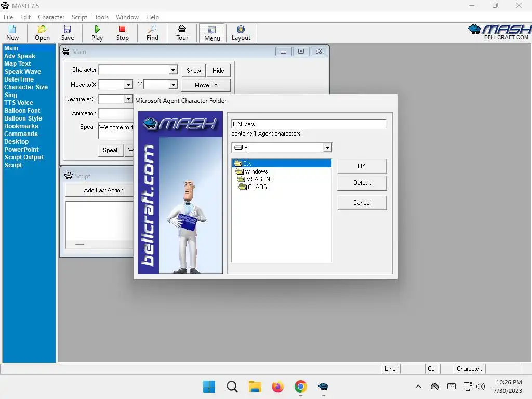Image resolution: width=532 pixels, height=399 pixels.
Task: Select Commands in the sidebar
Action: [21, 134]
